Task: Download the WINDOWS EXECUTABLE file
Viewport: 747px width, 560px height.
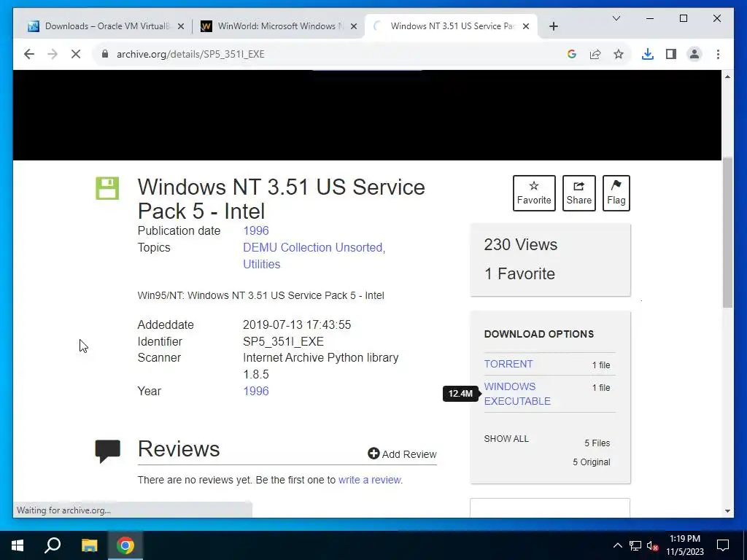Action: coord(517,394)
